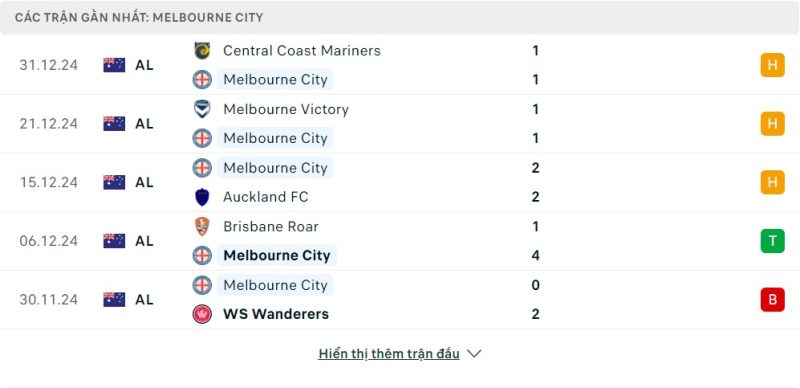Click the Melbourne City score 4 against Brisbane
Viewport: 800px width, 388px height.
[535, 255]
